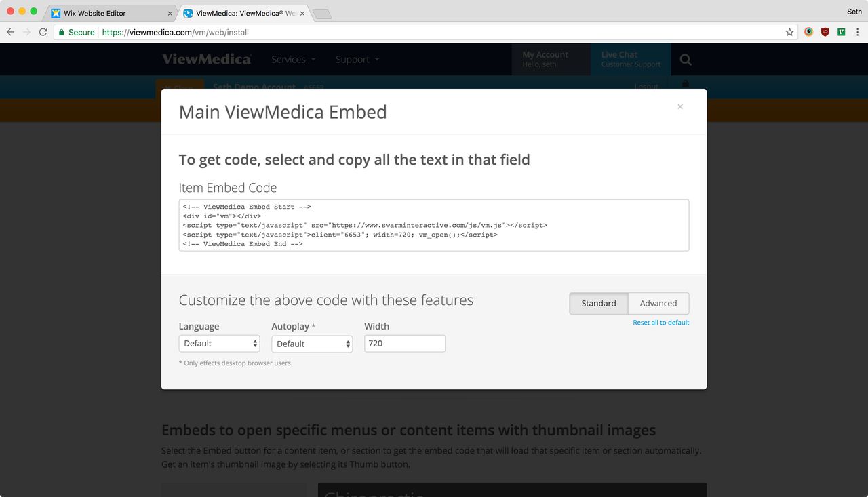Click the colorful lens extension icon beside the star
868x497 pixels.
(x=808, y=32)
